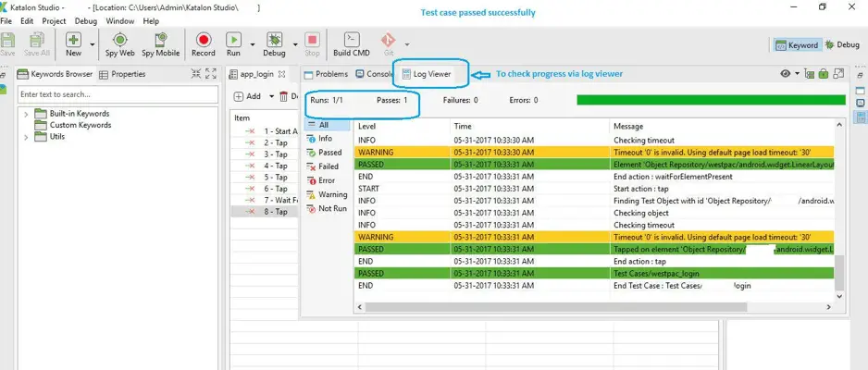Select test step '7 - Wait F'
Screen dimensions: 868x370
[x=265, y=200]
